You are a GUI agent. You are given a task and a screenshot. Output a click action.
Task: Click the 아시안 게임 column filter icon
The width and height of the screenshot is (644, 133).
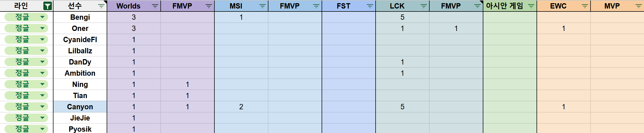[x=531, y=6]
